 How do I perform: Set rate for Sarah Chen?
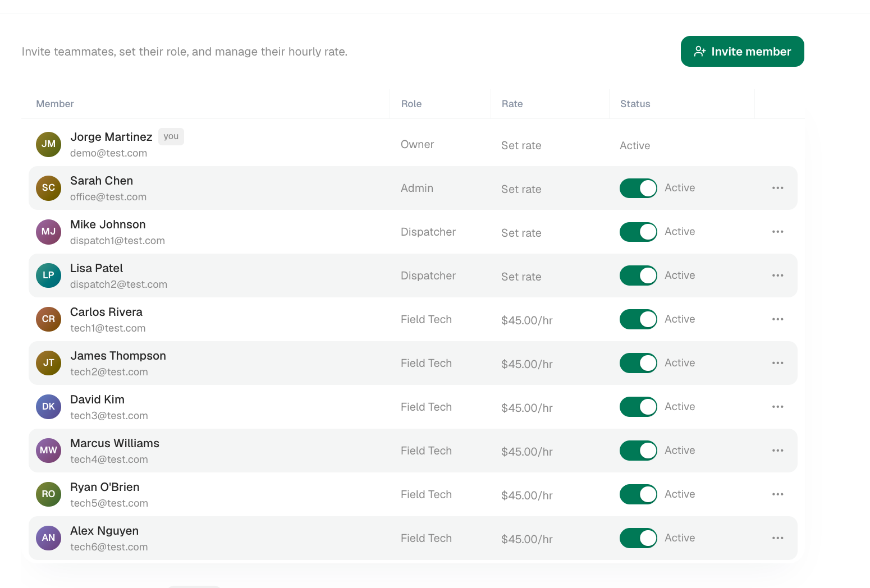(521, 189)
